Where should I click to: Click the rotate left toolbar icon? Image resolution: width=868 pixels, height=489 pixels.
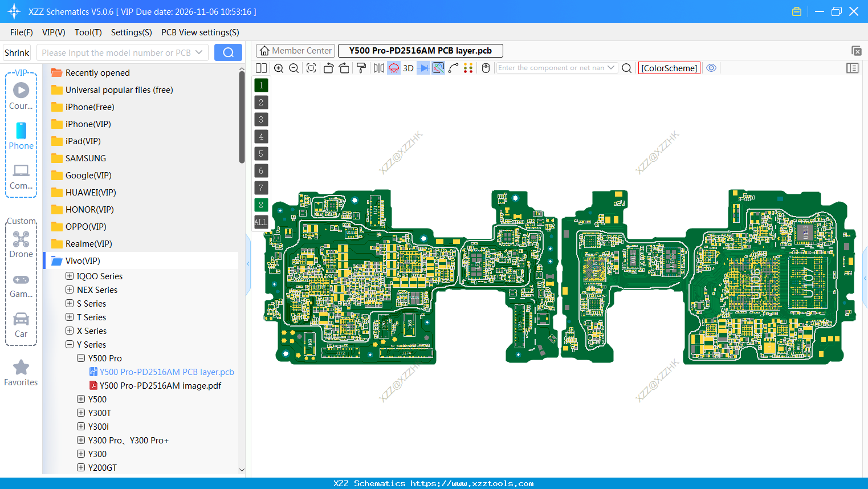click(x=329, y=68)
